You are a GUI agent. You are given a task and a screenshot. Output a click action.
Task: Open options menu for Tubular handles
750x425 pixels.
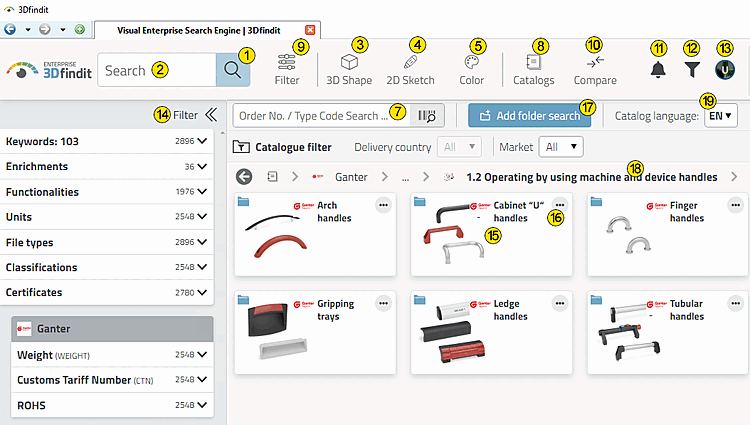click(x=736, y=303)
